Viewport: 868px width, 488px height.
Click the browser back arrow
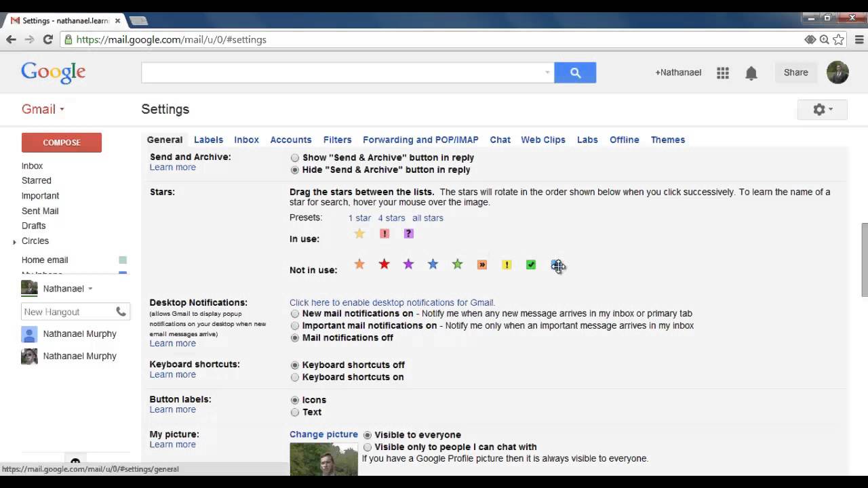[11, 39]
